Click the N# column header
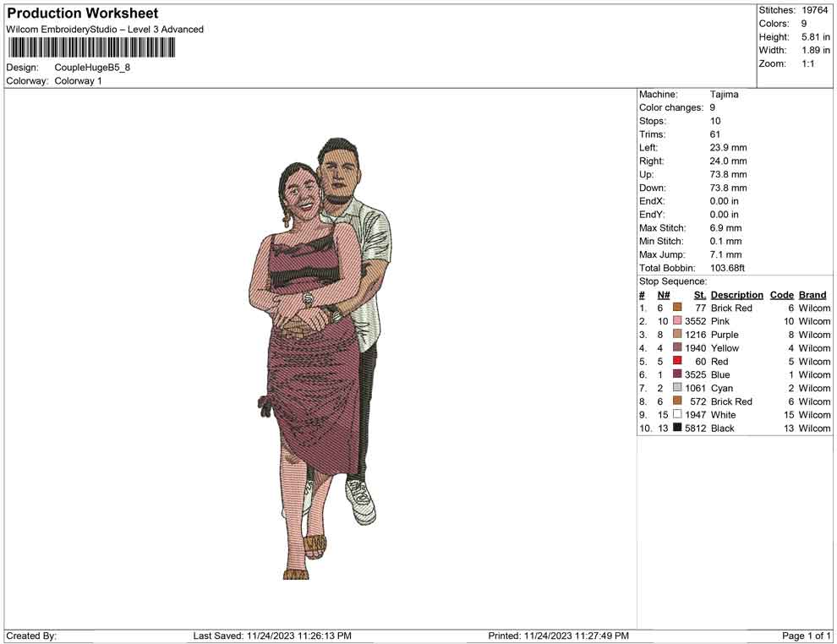 (664, 295)
